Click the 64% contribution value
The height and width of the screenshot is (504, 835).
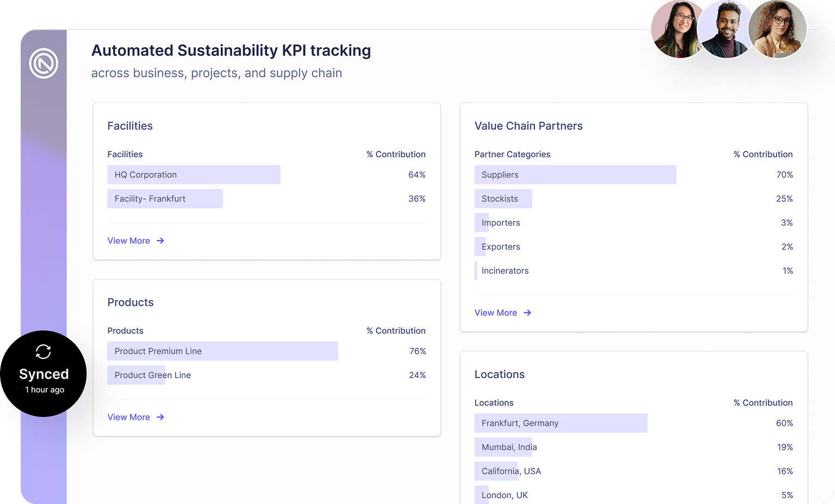(417, 175)
